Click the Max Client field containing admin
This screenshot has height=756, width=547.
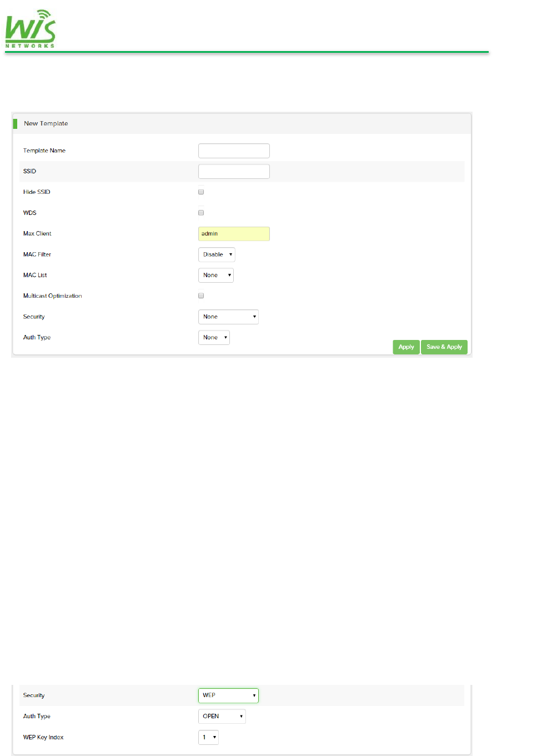point(234,234)
